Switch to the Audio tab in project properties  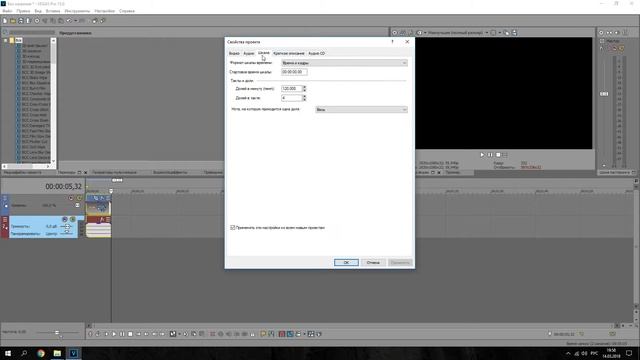pyautogui.click(x=249, y=53)
